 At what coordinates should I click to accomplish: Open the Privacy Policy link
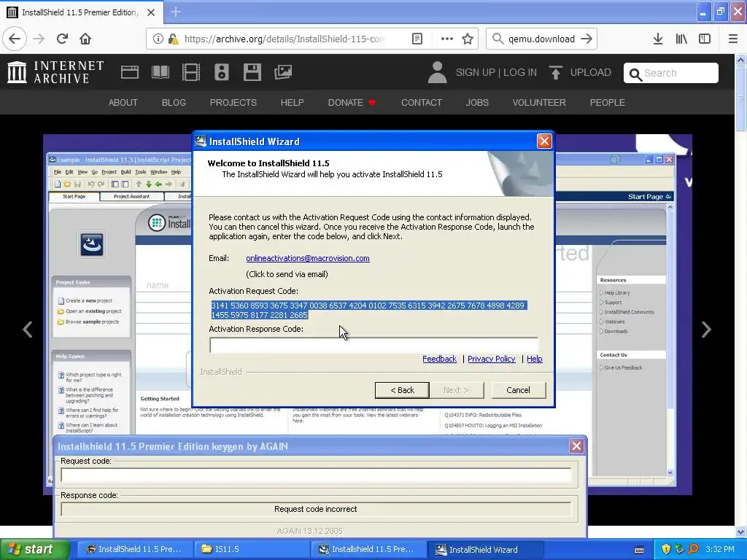(492, 359)
